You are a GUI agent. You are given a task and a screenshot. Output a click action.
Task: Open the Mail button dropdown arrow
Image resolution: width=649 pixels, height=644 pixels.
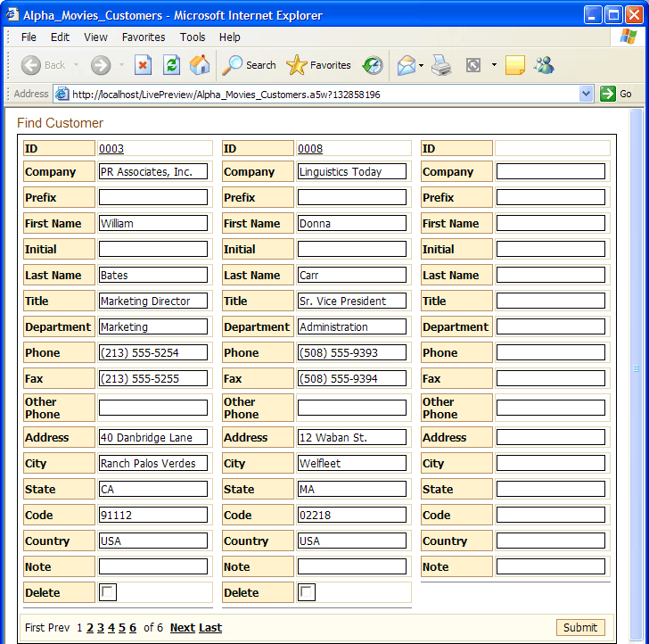pyautogui.click(x=421, y=65)
